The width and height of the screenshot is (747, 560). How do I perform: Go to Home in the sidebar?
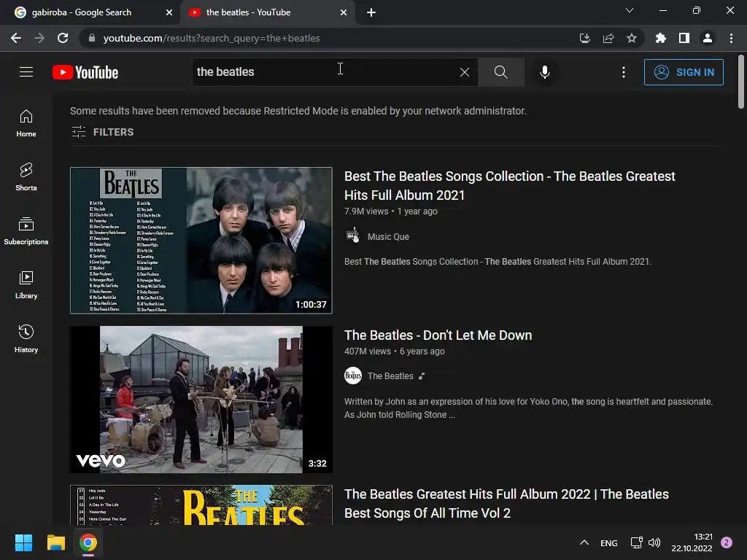point(26,123)
